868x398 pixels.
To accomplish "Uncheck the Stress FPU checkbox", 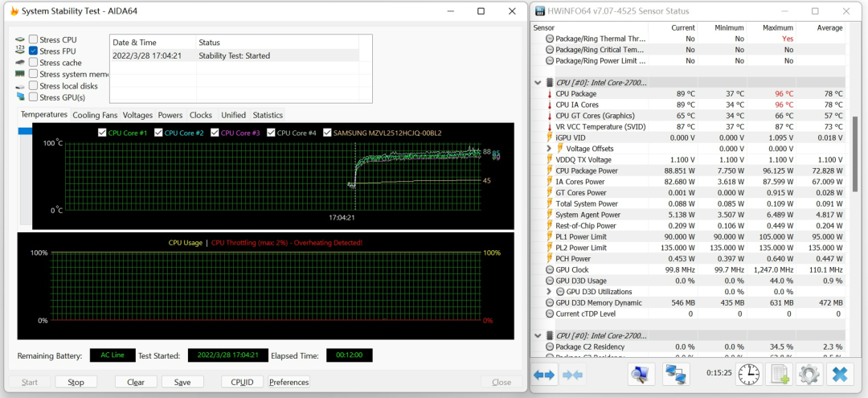I will (34, 51).
